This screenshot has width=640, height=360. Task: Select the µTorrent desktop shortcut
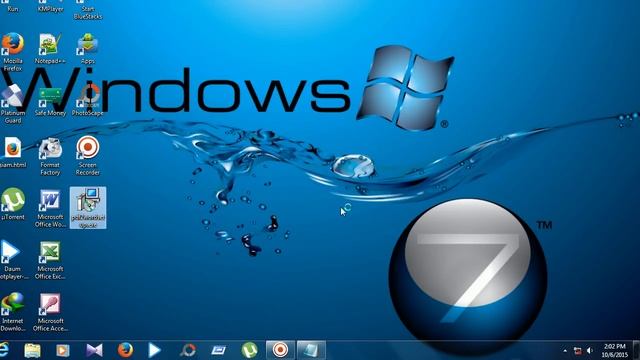[x=13, y=204]
